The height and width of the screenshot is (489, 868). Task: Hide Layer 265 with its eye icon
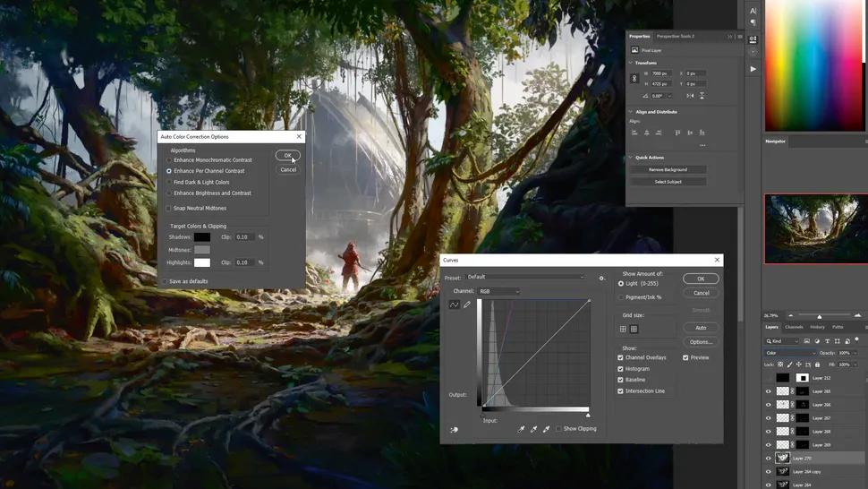768,391
